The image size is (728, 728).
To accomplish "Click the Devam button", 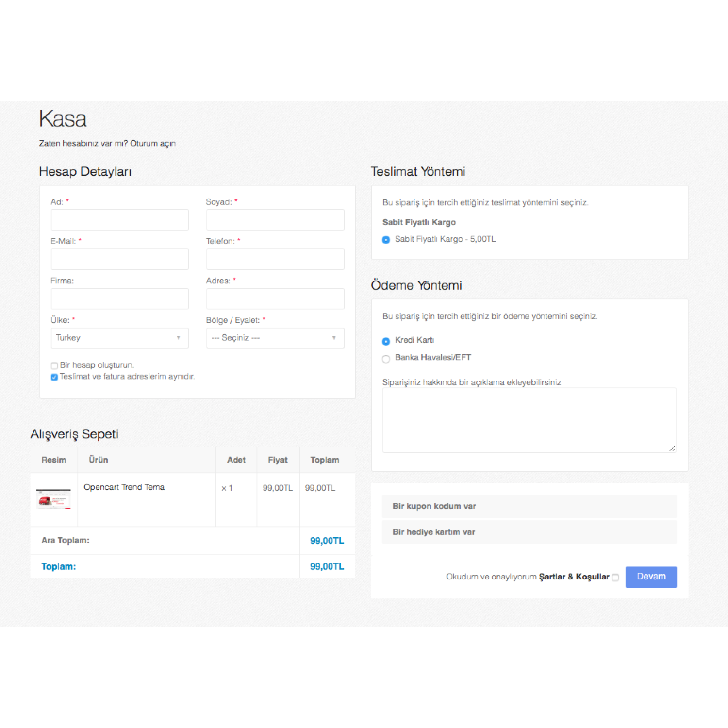I will 651,577.
